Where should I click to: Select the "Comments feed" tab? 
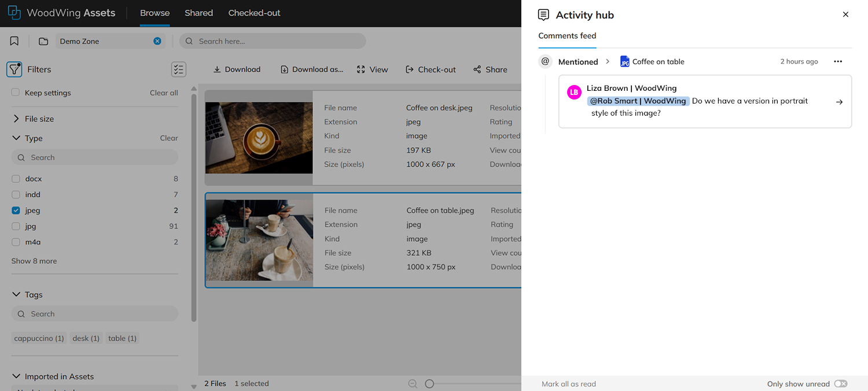click(x=567, y=35)
